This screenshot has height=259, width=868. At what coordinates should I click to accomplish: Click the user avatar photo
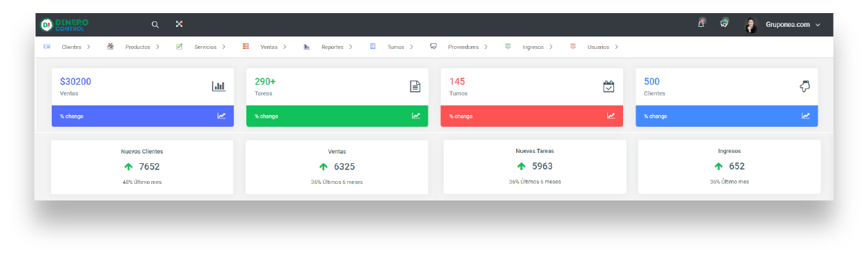(751, 25)
